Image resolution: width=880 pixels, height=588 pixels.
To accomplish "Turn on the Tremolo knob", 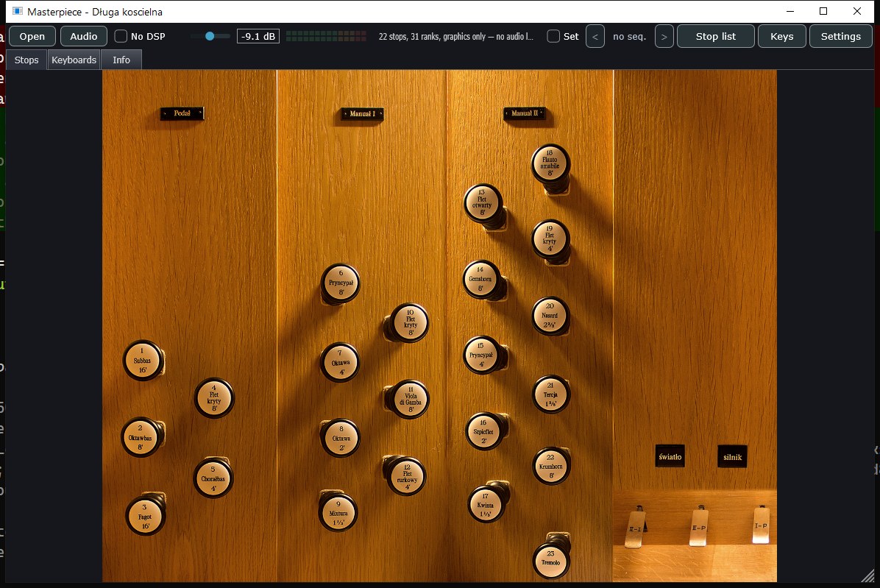I will pos(550,561).
